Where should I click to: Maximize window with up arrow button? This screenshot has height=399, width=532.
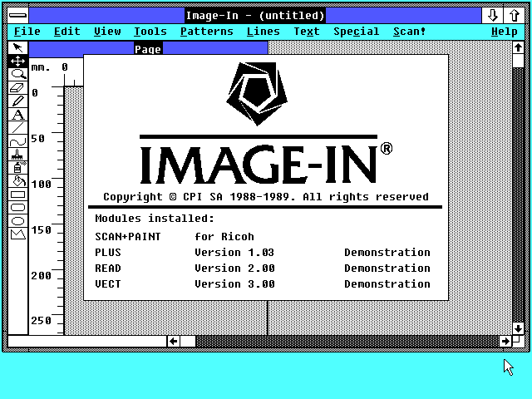514,15
